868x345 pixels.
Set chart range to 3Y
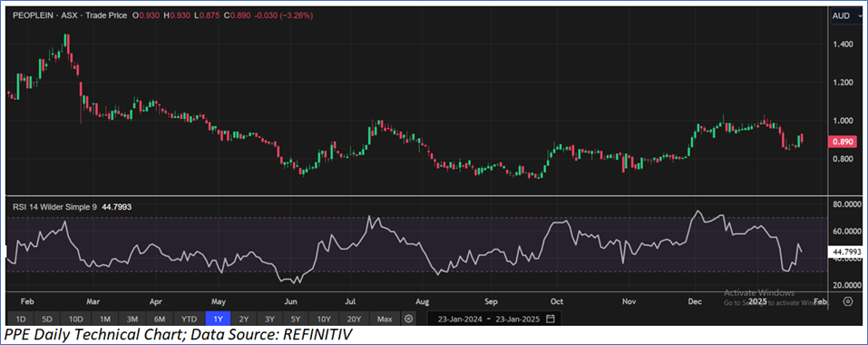[269, 319]
